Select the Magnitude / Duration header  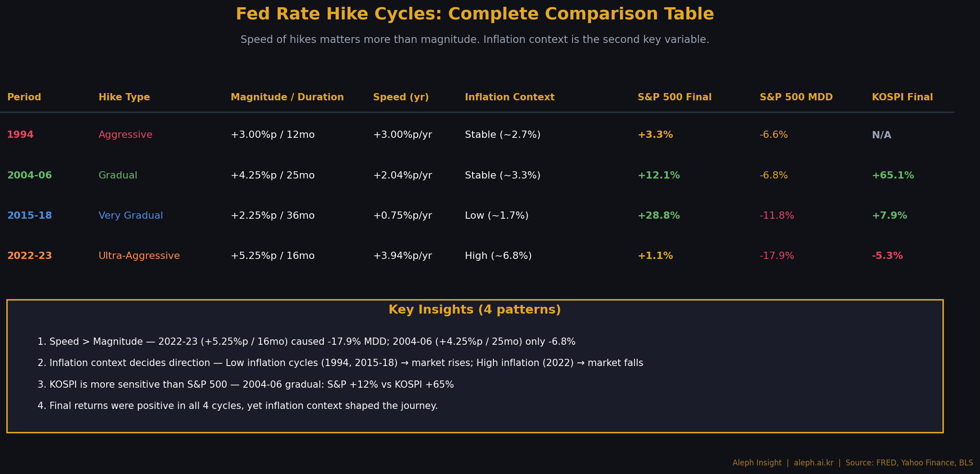pos(287,98)
